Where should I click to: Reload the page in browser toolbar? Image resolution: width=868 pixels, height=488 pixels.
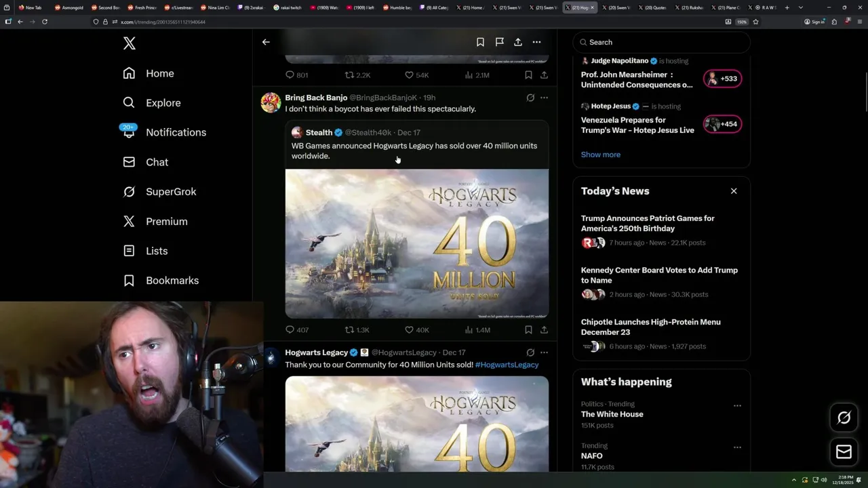point(45,22)
